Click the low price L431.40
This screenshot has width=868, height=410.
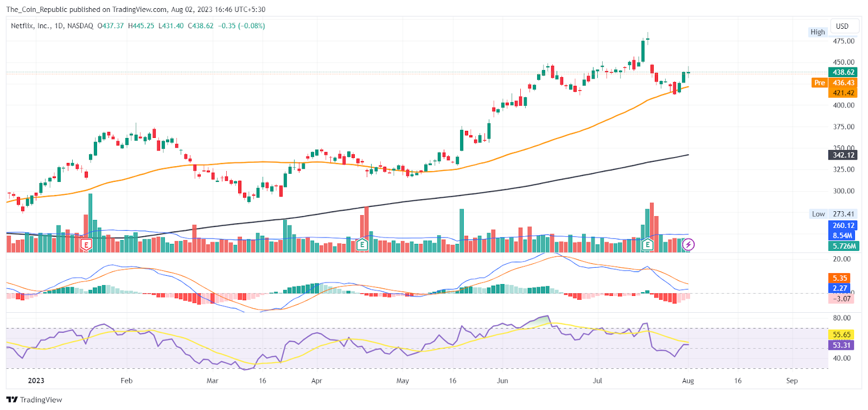[x=171, y=26]
